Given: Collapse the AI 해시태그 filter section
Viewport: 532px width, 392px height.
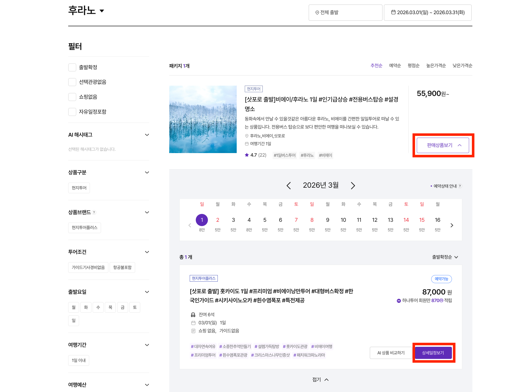Looking at the screenshot, I should pyautogui.click(x=147, y=135).
